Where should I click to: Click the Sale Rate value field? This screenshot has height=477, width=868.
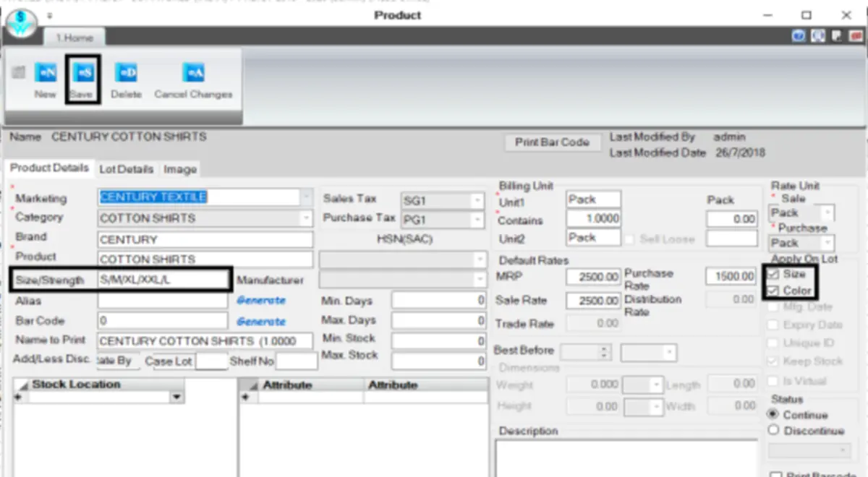coord(594,301)
